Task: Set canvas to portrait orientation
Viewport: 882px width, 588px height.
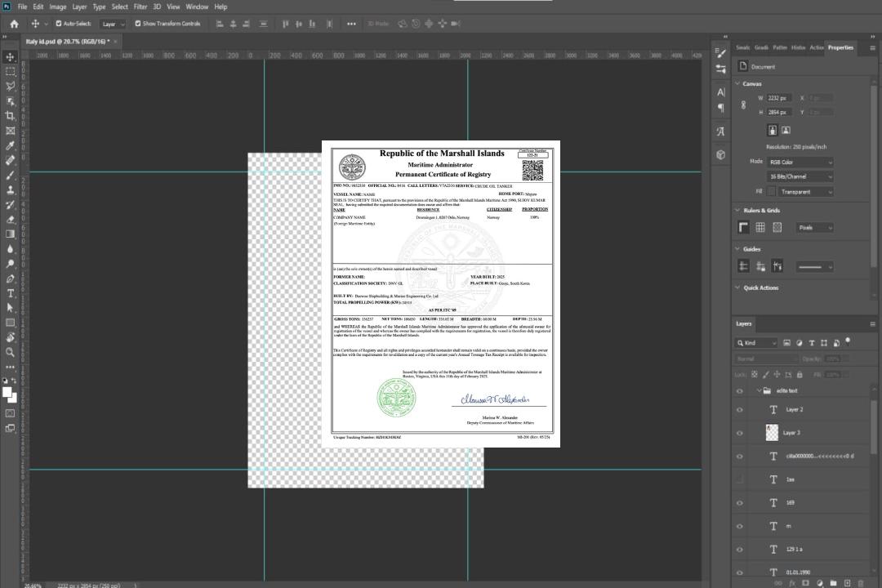Action: tap(773, 131)
